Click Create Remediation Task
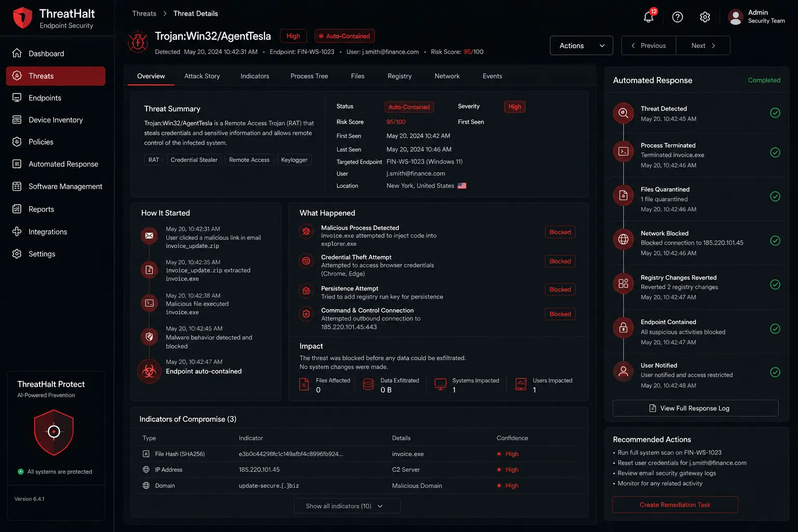798x532 pixels. pyautogui.click(x=675, y=504)
